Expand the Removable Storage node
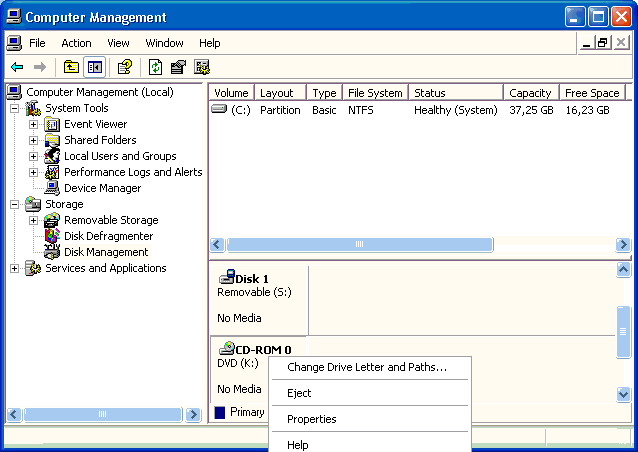The height and width of the screenshot is (452, 638). [34, 221]
